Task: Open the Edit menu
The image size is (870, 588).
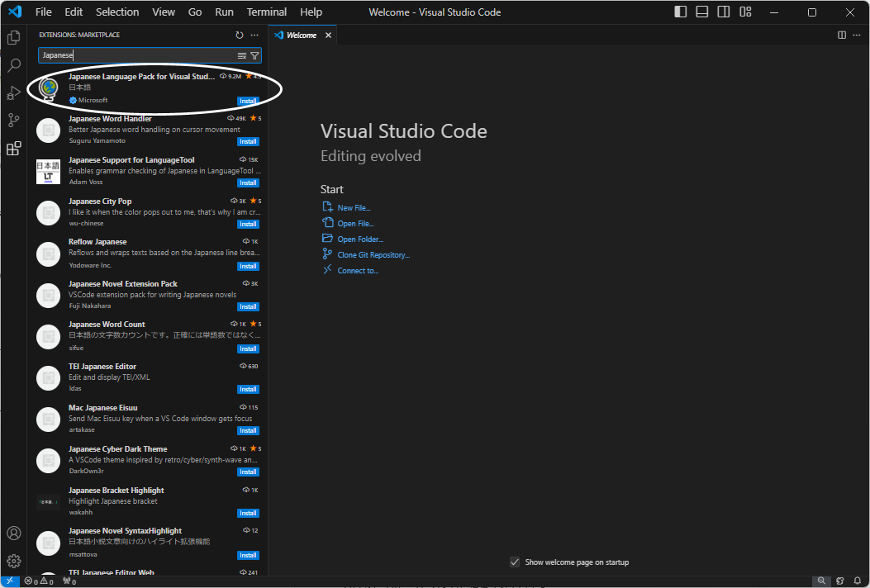Action: click(x=74, y=12)
